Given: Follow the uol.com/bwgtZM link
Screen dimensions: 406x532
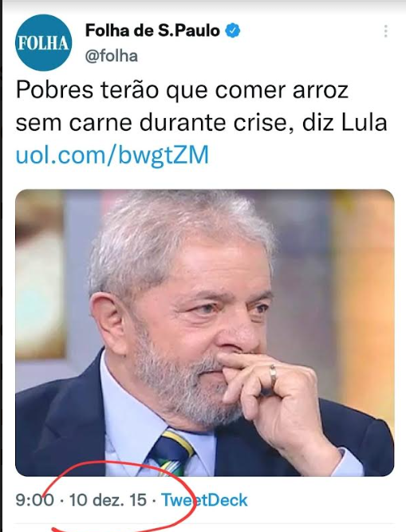Looking at the screenshot, I should pos(112,155).
